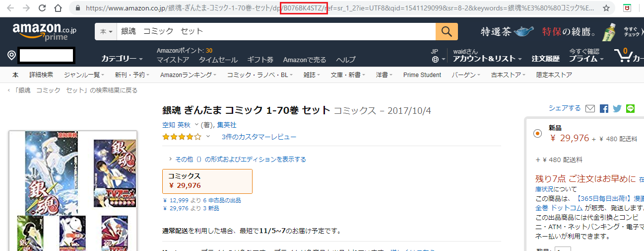Open バーゲン submenu
The width and height of the screenshot is (644, 251).
(465, 75)
